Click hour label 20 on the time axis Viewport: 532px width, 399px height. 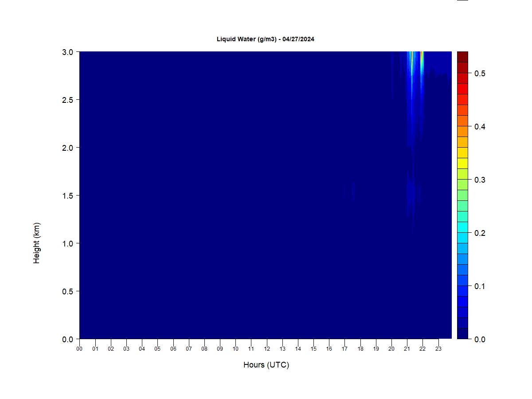(391, 349)
